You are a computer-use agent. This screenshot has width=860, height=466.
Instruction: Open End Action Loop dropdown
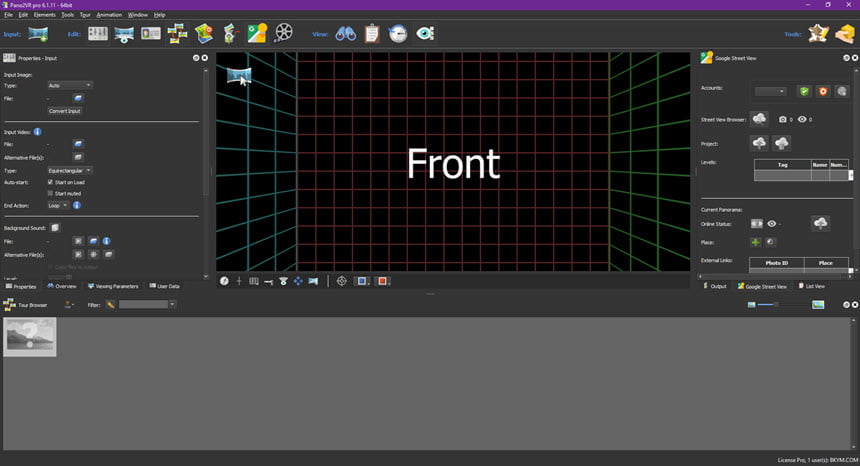coord(58,205)
